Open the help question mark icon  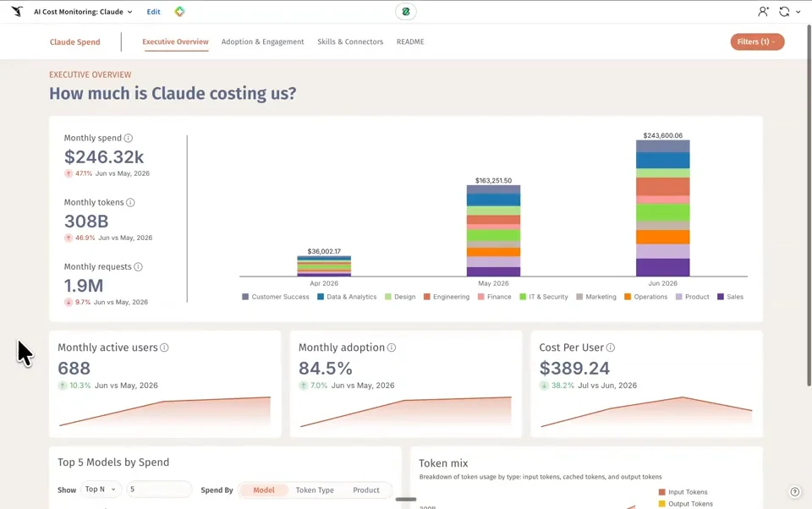coord(795,492)
